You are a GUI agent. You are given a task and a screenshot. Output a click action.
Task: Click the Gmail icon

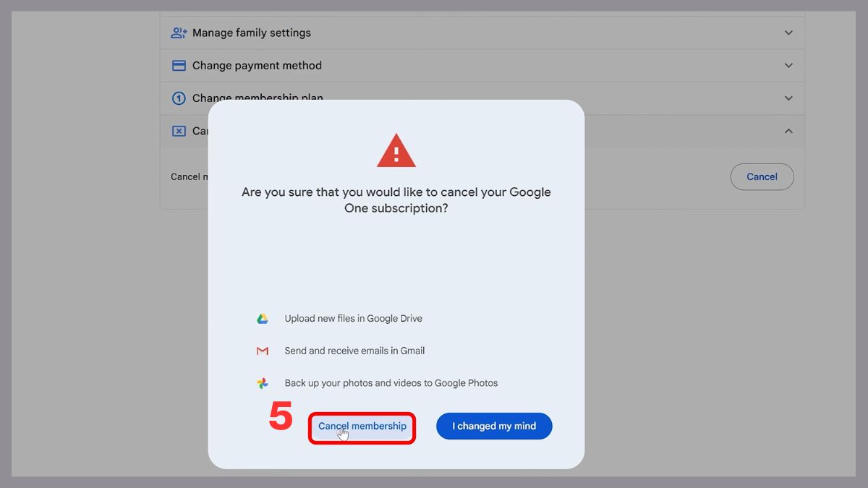263,351
